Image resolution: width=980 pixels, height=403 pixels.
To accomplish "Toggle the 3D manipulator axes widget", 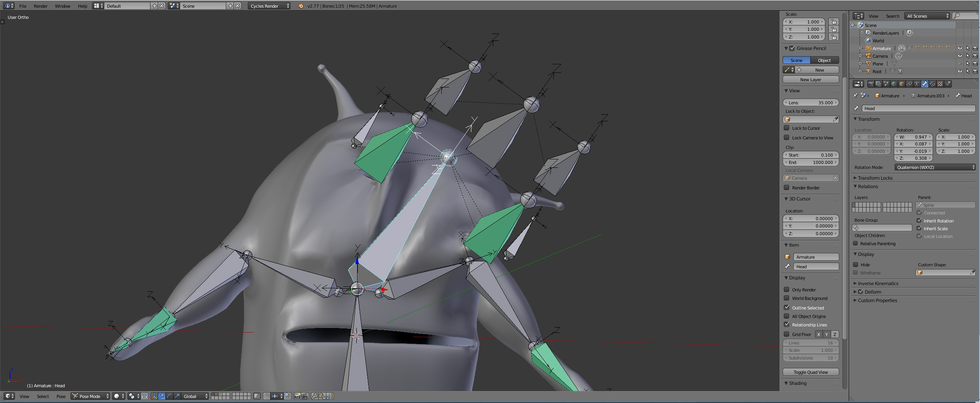I will (154, 396).
